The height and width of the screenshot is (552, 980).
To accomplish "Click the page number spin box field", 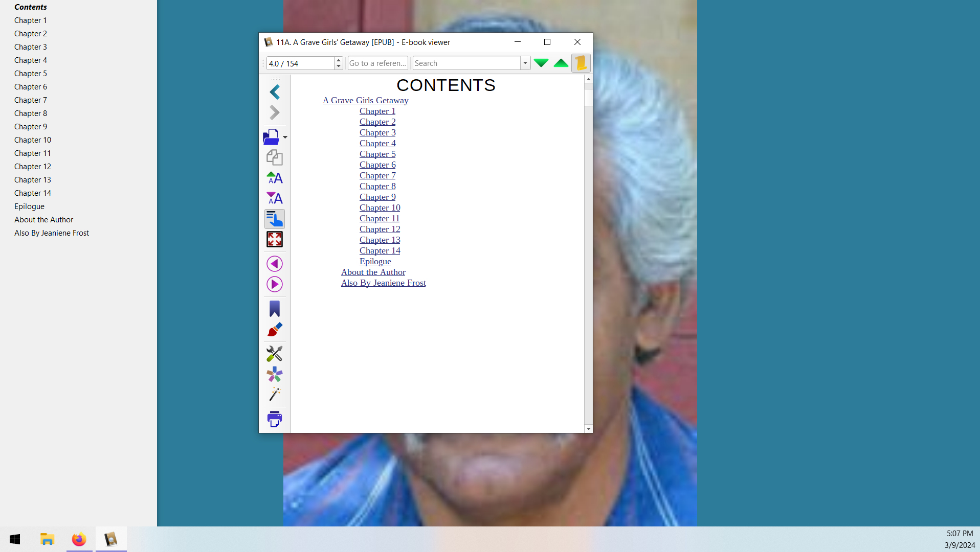I will coord(301,63).
